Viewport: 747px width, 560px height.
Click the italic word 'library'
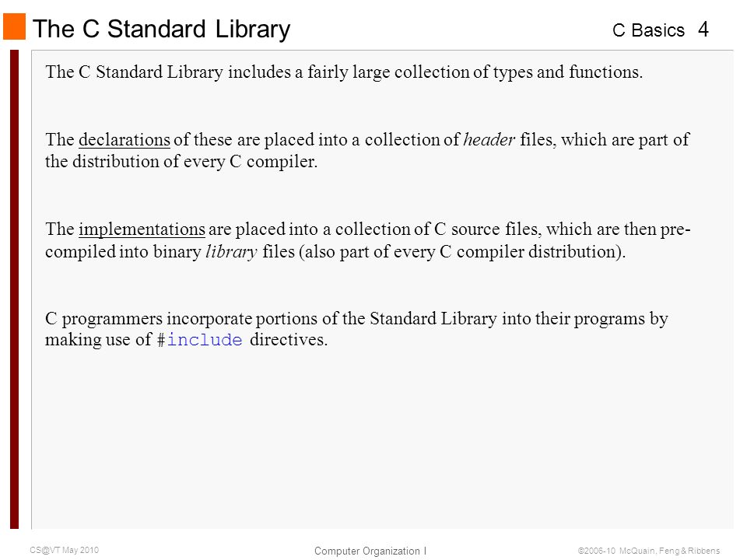pyautogui.click(x=232, y=252)
